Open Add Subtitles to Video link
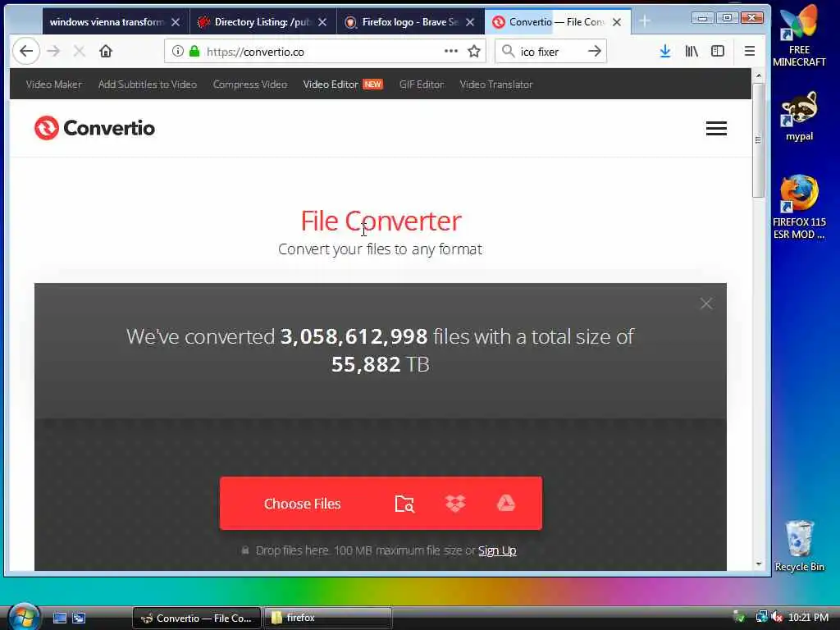Viewport: 840px width, 630px height. [x=148, y=84]
